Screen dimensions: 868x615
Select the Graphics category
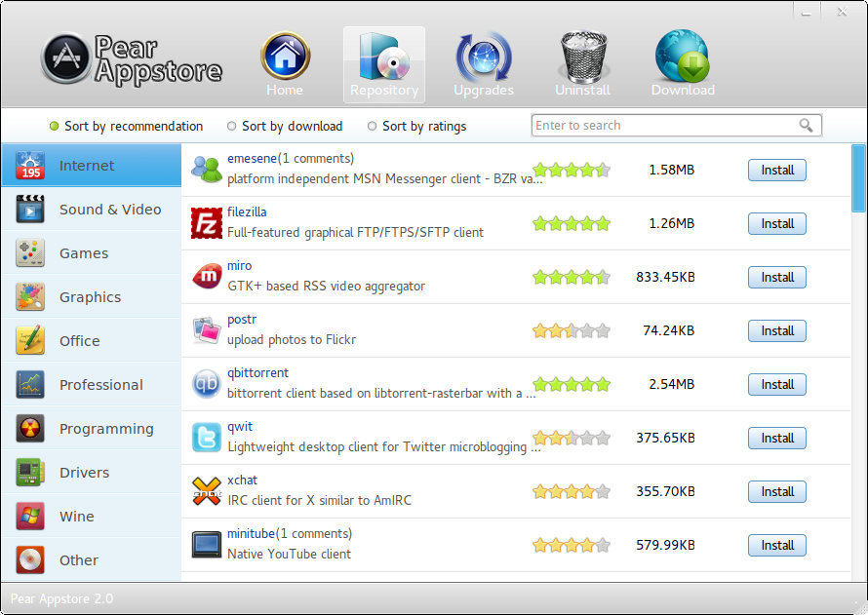tap(92, 296)
